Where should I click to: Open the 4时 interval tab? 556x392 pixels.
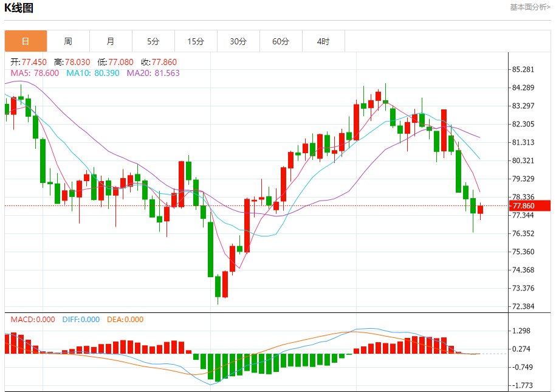323,41
